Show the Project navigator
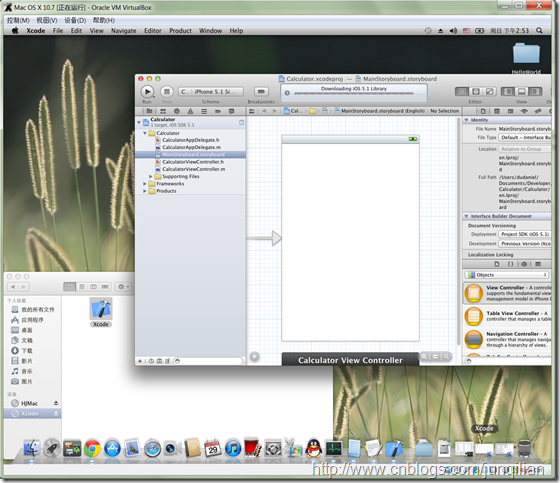This screenshot has width=560, height=483. click(149, 111)
